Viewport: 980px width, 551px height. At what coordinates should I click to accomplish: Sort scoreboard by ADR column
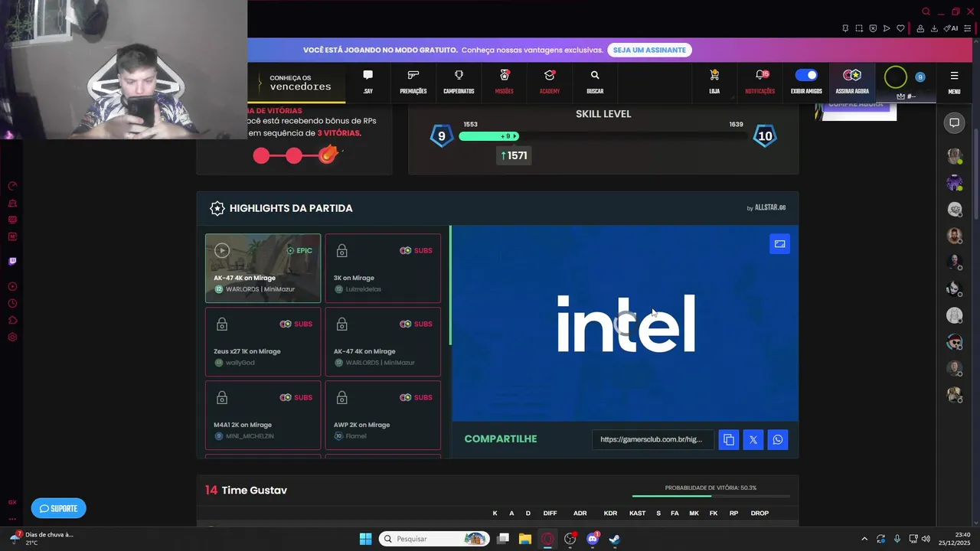pos(580,513)
